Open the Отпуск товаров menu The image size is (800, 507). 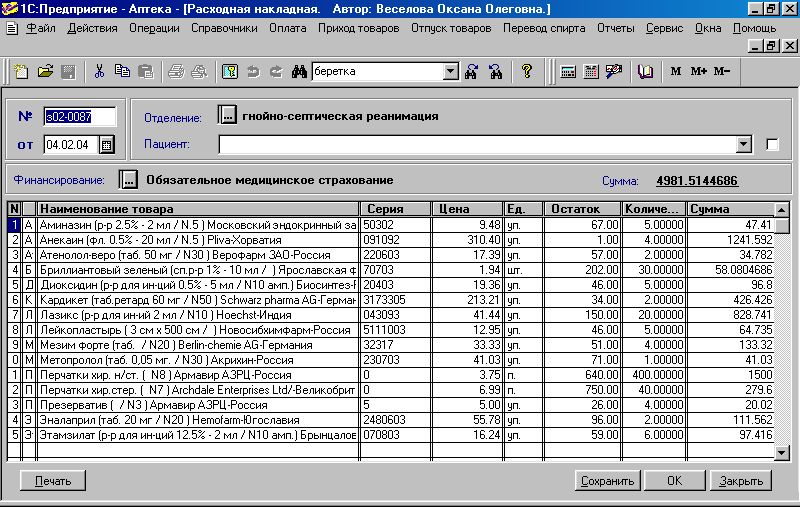451,28
